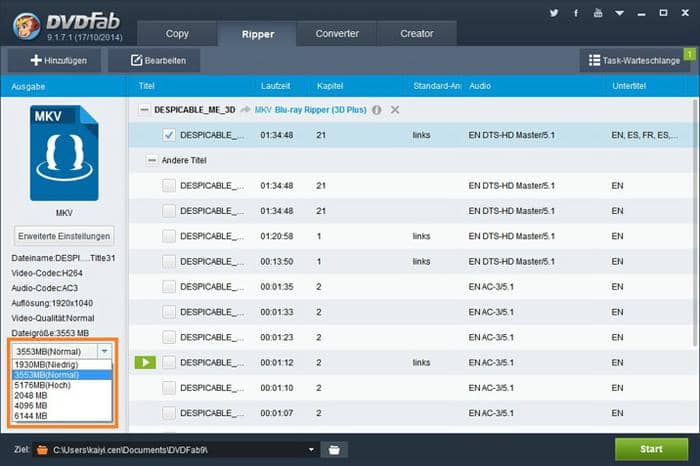Viewport: 700px width, 466px height.
Task: Choose 3553MB(Normal) size option
Action: coord(62,375)
